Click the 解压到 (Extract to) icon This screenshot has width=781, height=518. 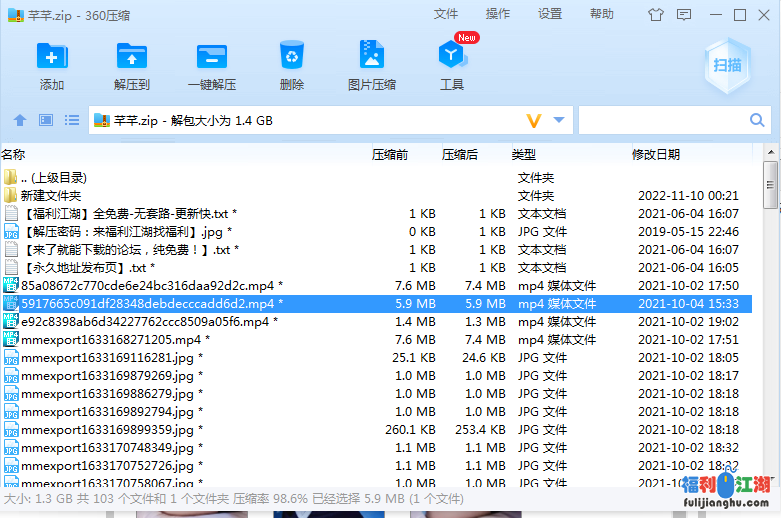click(132, 56)
